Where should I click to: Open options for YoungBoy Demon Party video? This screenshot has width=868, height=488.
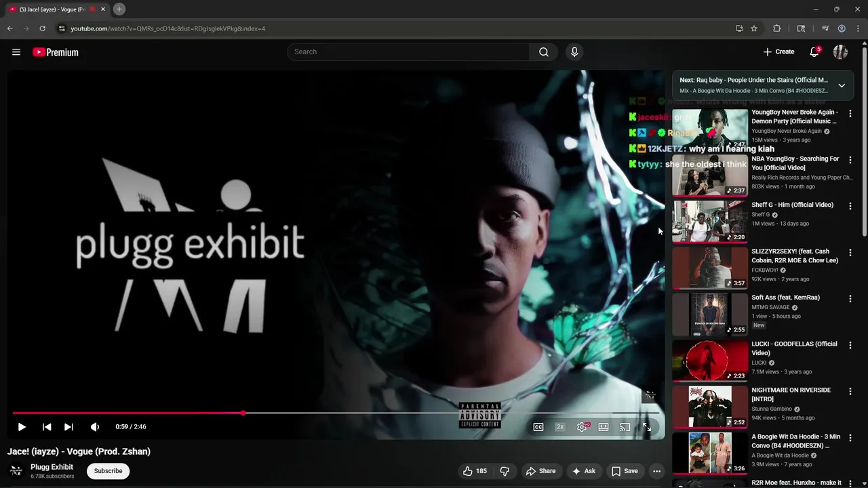(x=850, y=114)
